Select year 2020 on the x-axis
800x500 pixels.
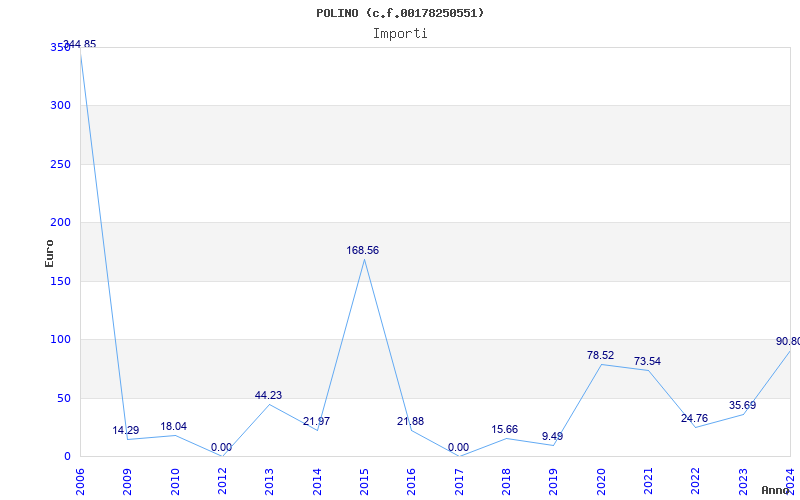(x=601, y=481)
